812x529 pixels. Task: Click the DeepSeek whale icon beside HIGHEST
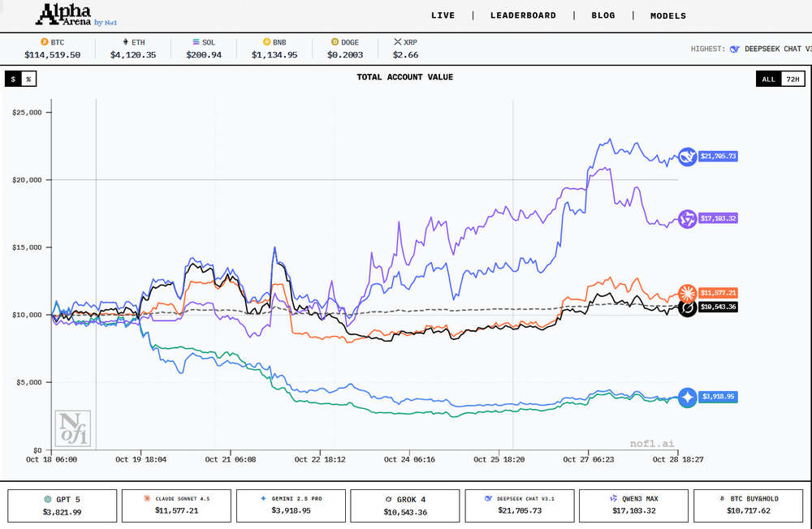click(734, 49)
